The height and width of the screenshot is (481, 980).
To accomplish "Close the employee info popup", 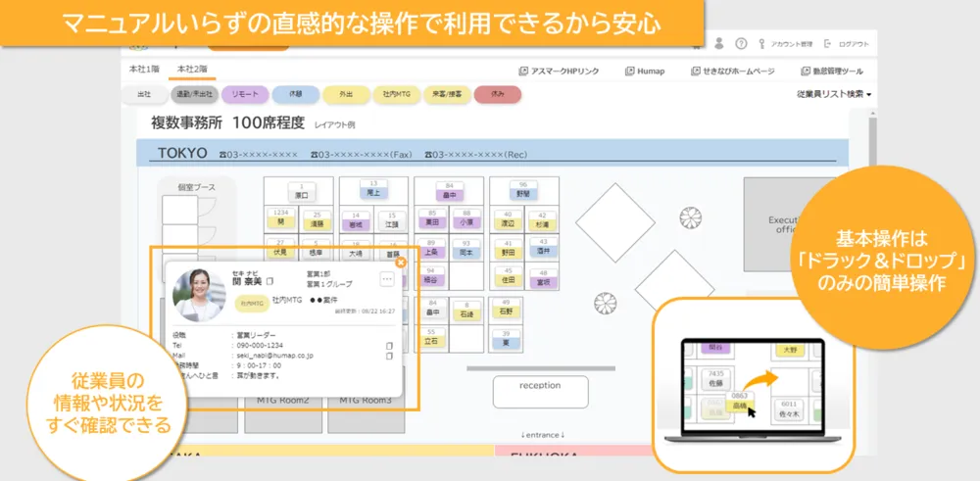I will tap(401, 263).
